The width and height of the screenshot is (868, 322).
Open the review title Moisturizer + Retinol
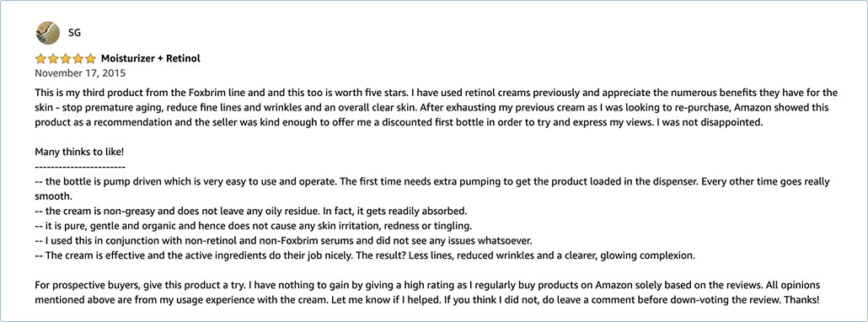click(x=151, y=59)
